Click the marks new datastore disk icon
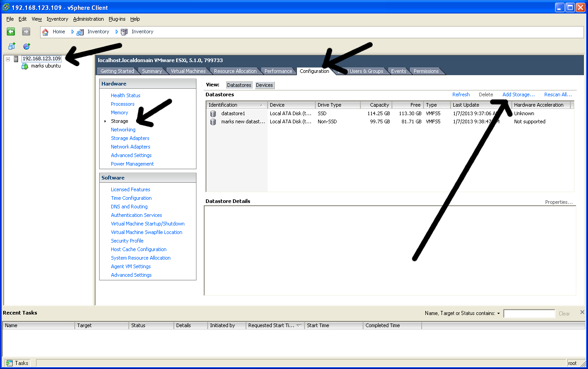 [213, 122]
